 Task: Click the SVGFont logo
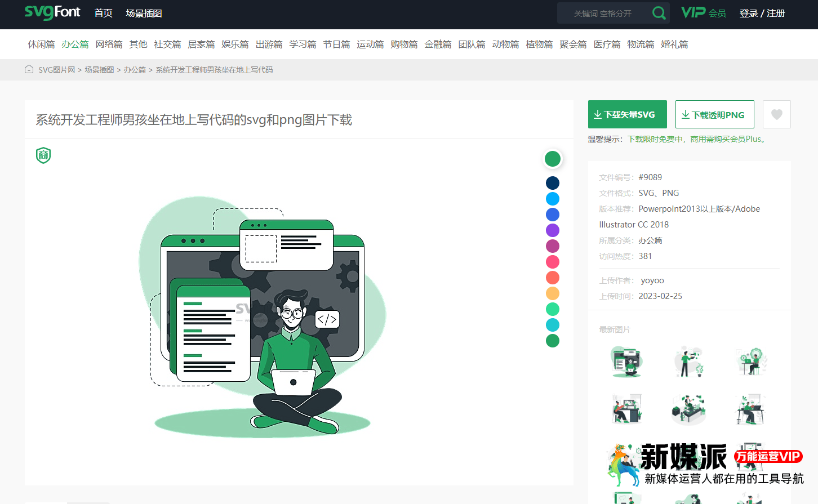click(52, 12)
